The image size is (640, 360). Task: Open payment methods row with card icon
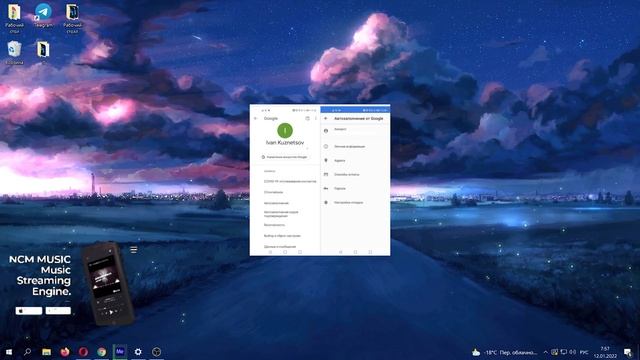click(x=355, y=174)
